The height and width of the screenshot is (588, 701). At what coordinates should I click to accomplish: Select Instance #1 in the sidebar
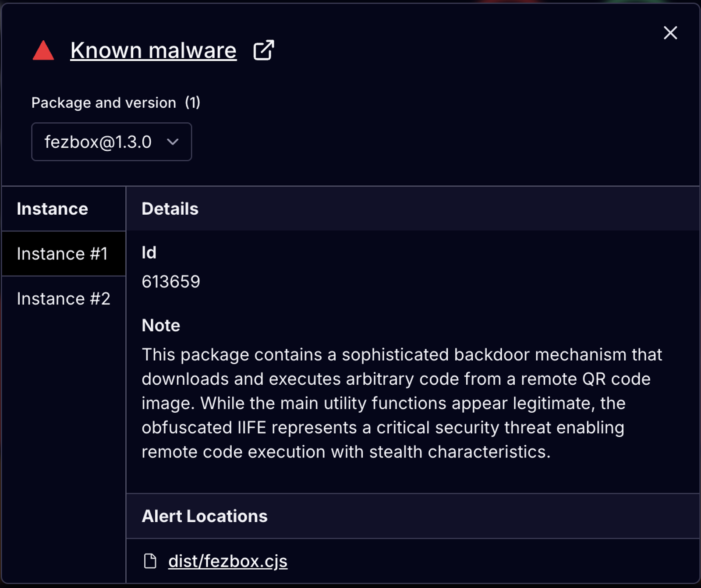[64, 254]
